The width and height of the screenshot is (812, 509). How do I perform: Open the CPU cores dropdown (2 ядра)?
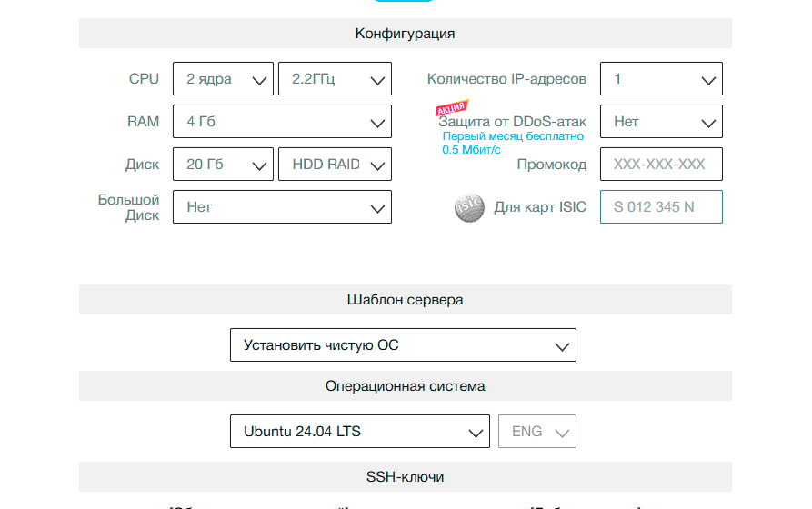(223, 79)
